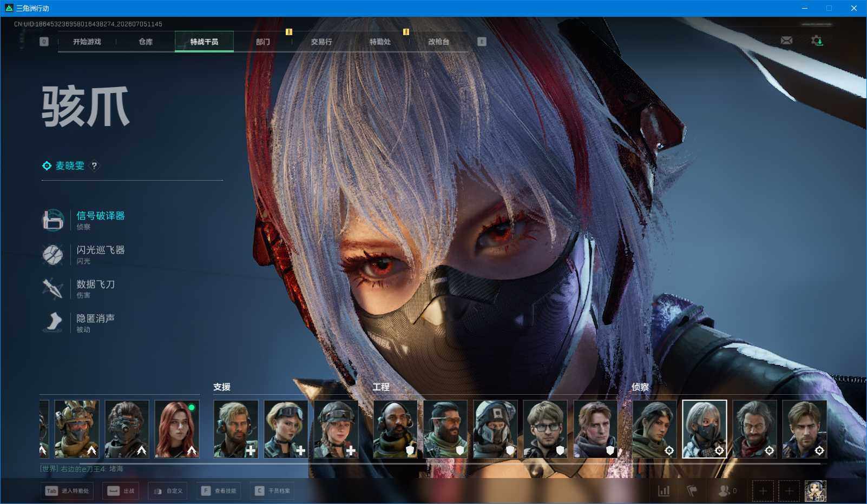
Task: Select the 数据飞刀 skill icon
Action: 53,288
